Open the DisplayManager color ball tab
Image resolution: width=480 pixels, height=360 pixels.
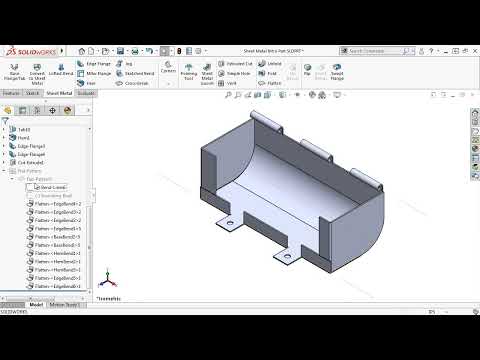tap(68, 110)
